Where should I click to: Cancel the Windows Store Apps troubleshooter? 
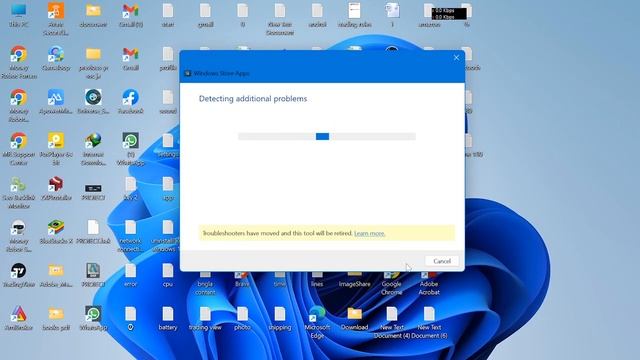(x=442, y=261)
